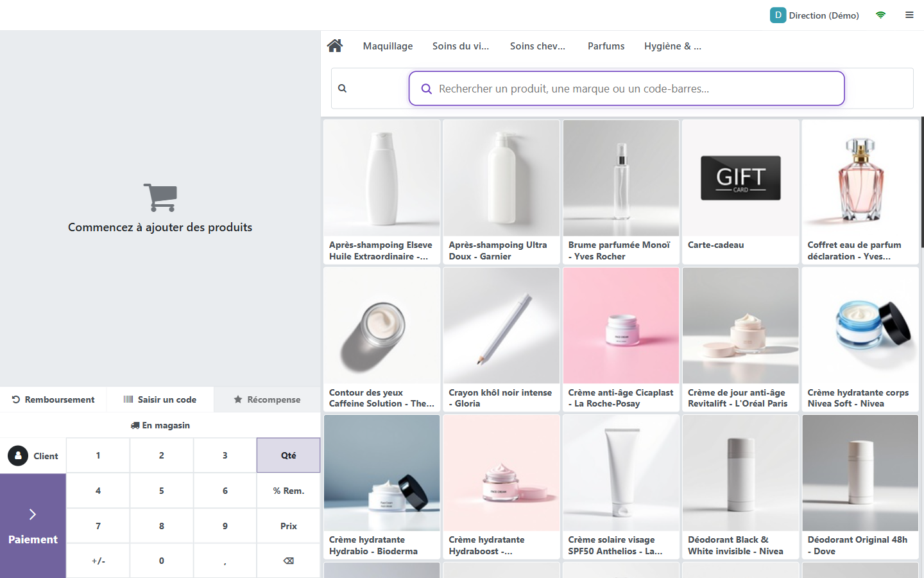
Task: Tap the decimal comma key
Action: pyautogui.click(x=225, y=561)
